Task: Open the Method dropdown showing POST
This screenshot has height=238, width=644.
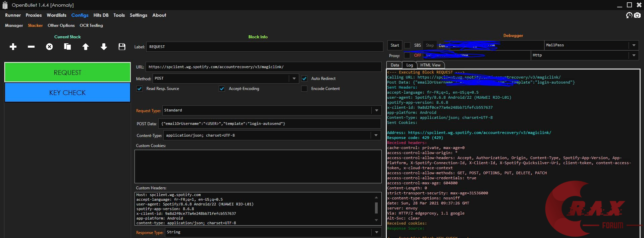Action: click(x=294, y=79)
